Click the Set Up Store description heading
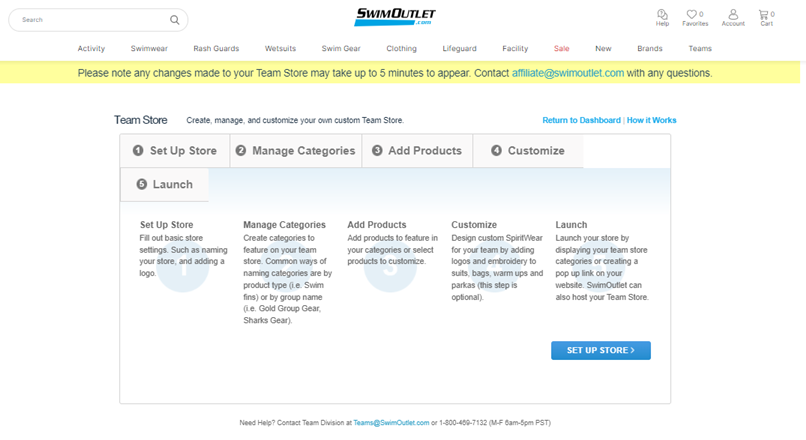This screenshot has height=440, width=806. (167, 225)
